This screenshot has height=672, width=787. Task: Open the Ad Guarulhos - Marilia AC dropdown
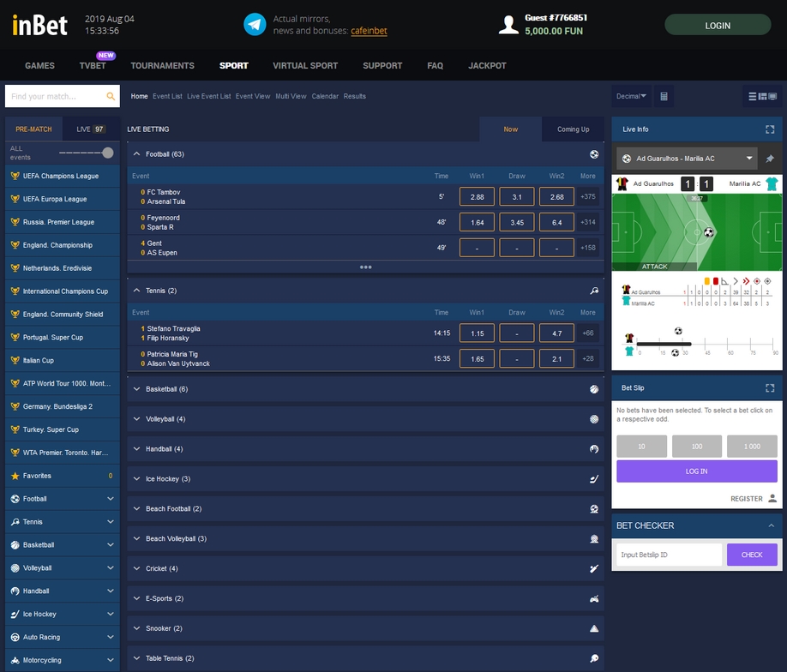point(687,159)
